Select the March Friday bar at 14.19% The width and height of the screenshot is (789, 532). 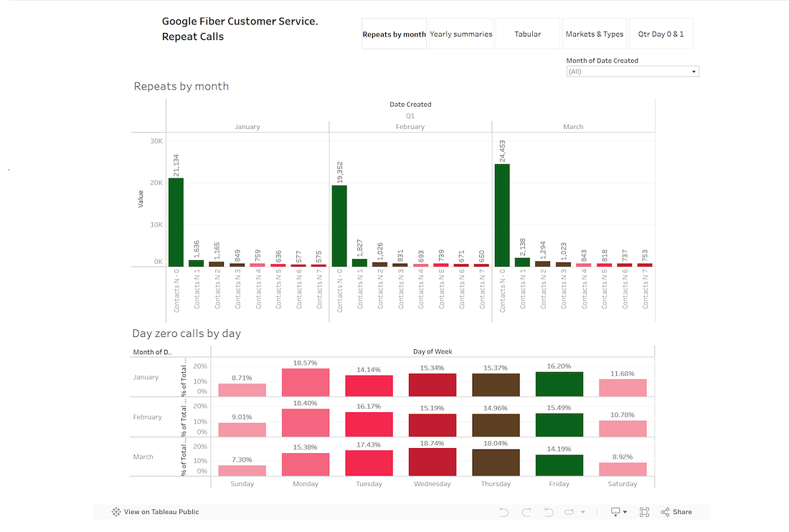559,465
